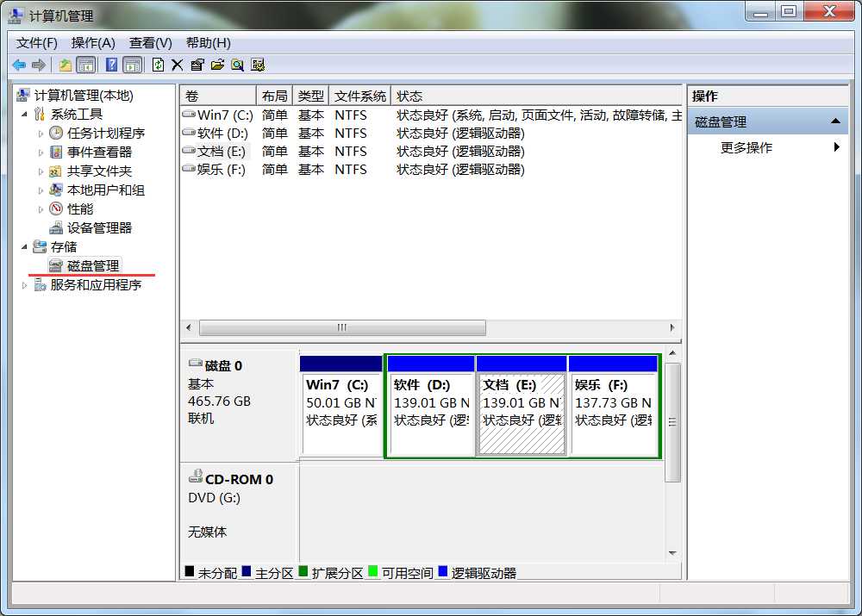
Task: Open the 文件(F) menu
Action: click(37, 43)
